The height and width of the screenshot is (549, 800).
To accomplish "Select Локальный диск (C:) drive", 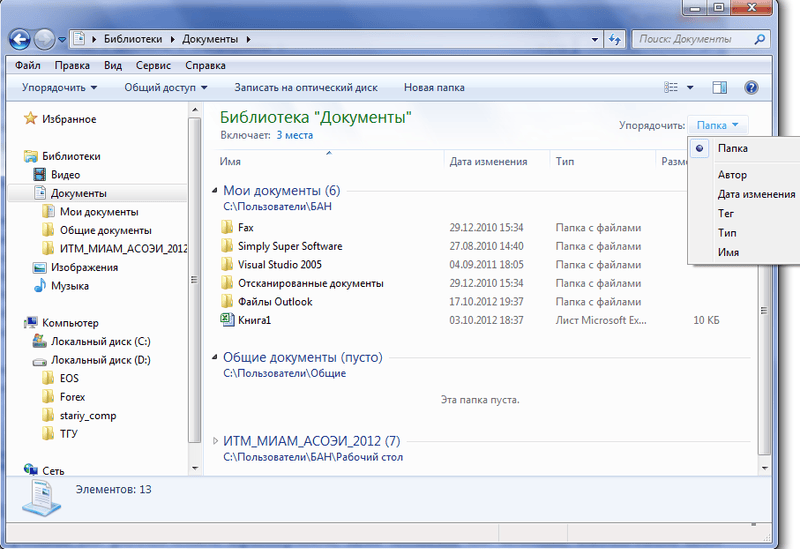I will click(100, 341).
